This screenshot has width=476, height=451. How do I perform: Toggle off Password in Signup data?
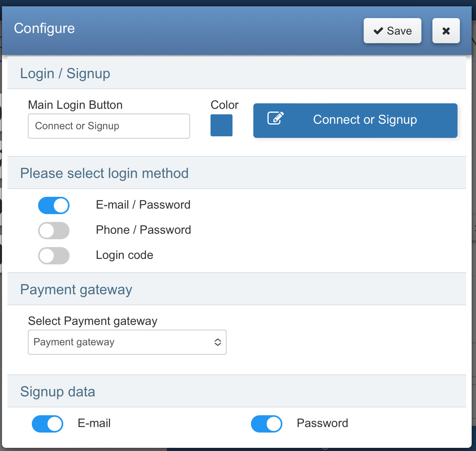click(x=267, y=424)
